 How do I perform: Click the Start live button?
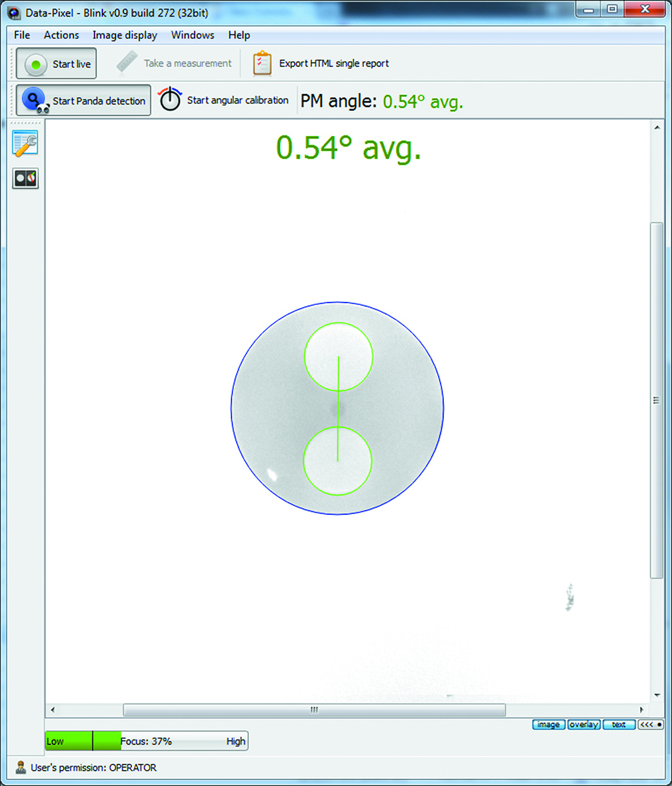tap(56, 64)
